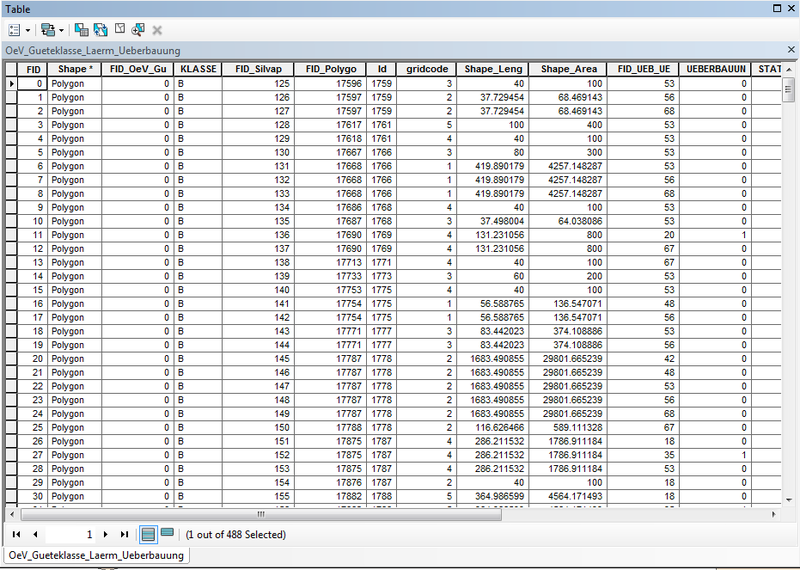Screen dimensions: 800x570
Task: Click the Zoom To Selected icon
Action: click(138, 31)
